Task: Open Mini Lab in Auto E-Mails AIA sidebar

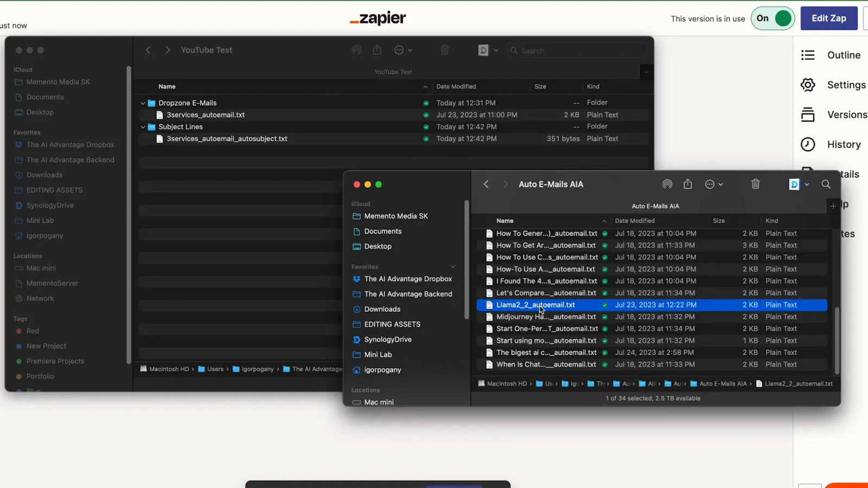Action: 378,355
